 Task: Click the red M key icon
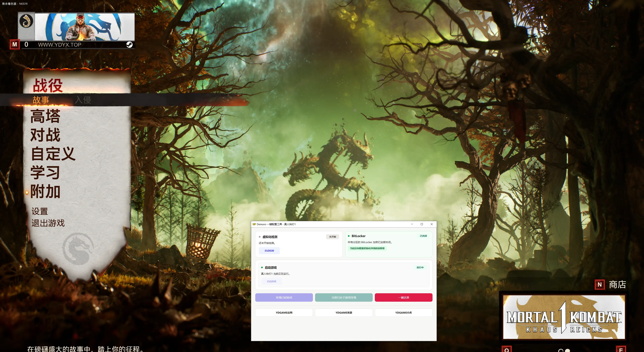click(15, 44)
